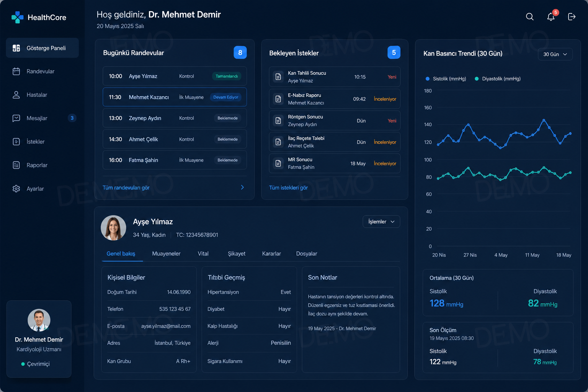Click the Randevular calendar icon
The image size is (588, 392).
click(16, 71)
